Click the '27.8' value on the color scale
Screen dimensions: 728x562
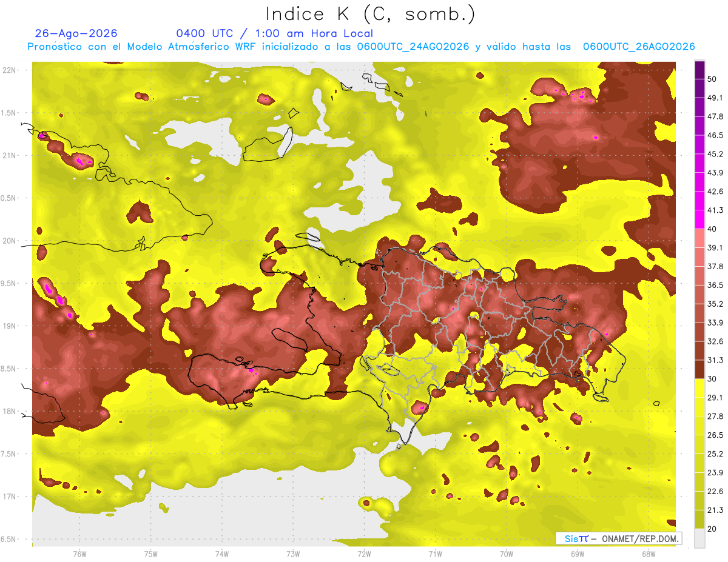click(715, 416)
